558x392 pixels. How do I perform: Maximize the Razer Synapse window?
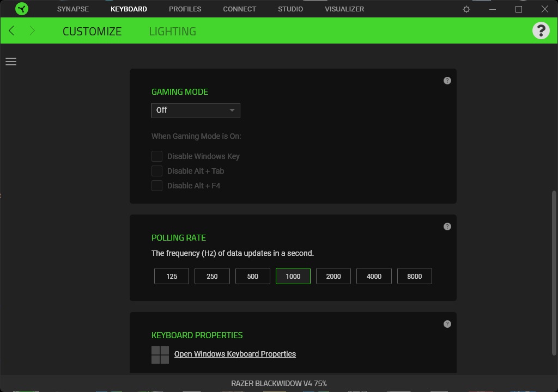point(519,9)
